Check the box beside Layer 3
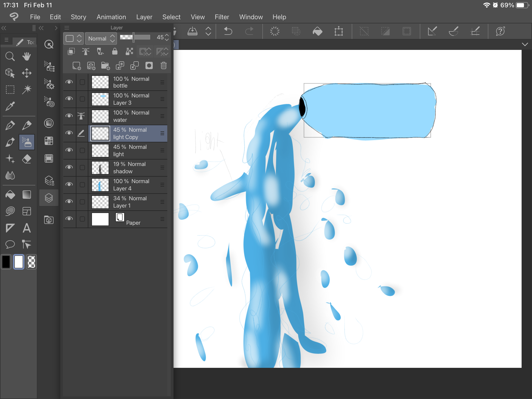This screenshot has width=532, height=399. [x=82, y=99]
